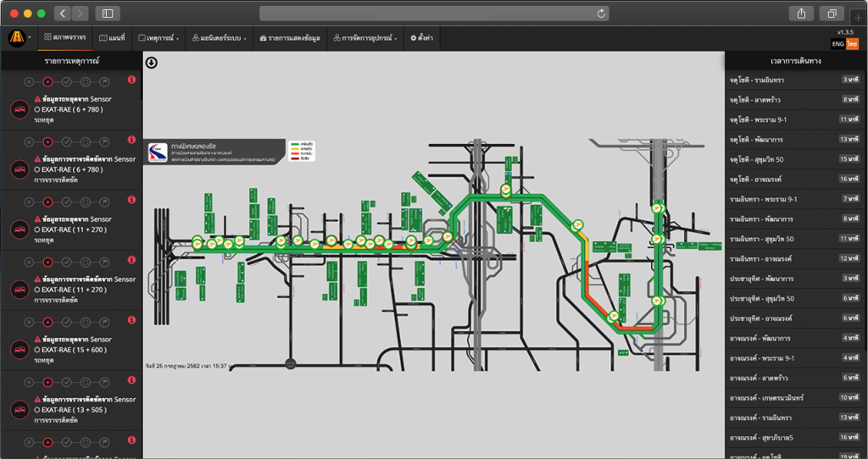Click the 19 นาที travel time badge
This screenshot has height=459, width=868.
[x=849, y=456]
